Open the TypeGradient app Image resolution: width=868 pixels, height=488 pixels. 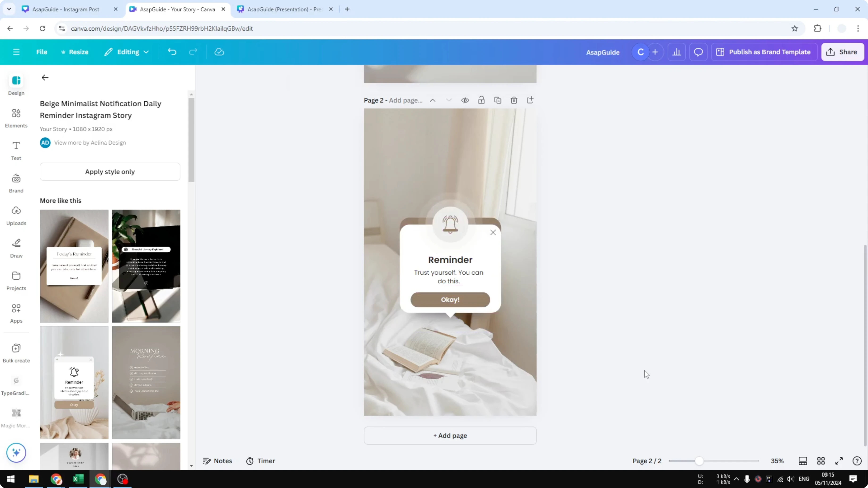pos(16,386)
